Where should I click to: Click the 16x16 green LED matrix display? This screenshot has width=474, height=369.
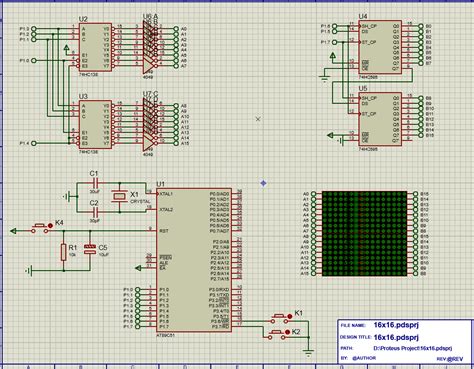pos(365,233)
